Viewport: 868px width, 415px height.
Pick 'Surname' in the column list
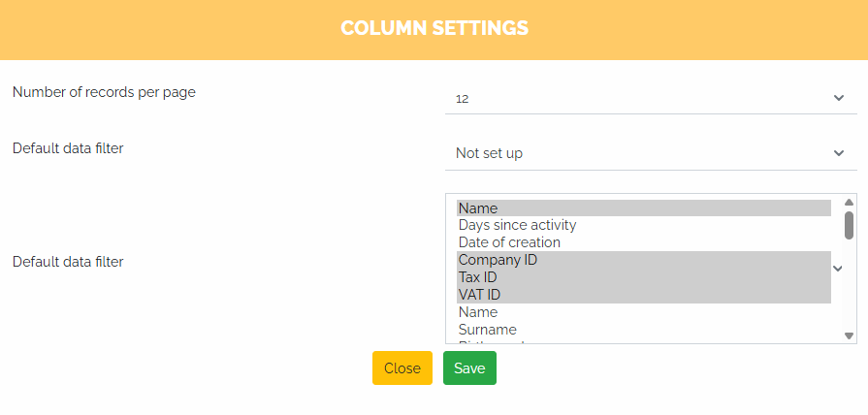point(643,330)
